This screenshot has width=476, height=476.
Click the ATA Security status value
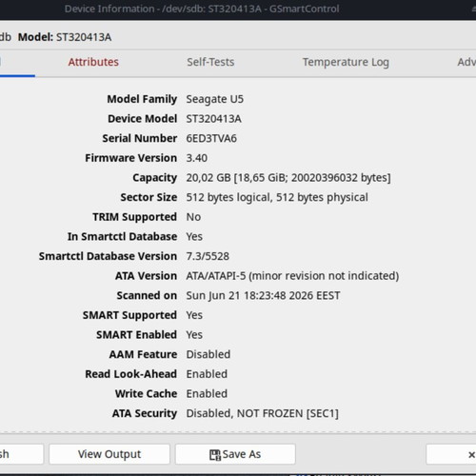coord(262,413)
